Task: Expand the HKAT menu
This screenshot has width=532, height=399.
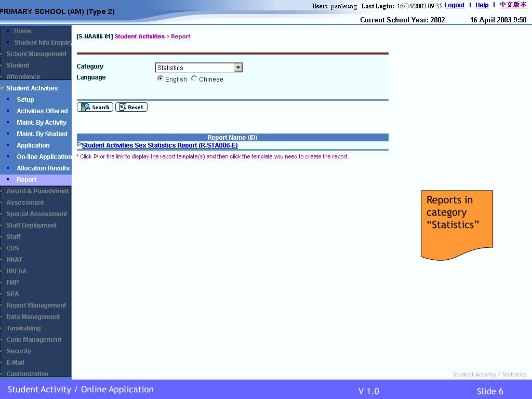Action: click(14, 260)
